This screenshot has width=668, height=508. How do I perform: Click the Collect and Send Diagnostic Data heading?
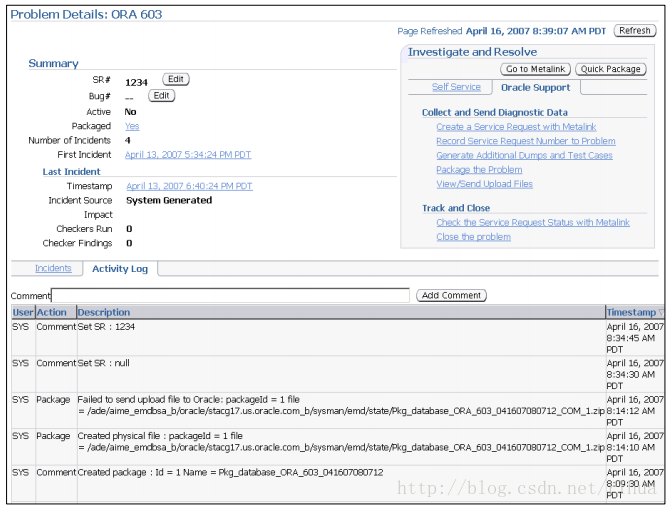point(495,113)
